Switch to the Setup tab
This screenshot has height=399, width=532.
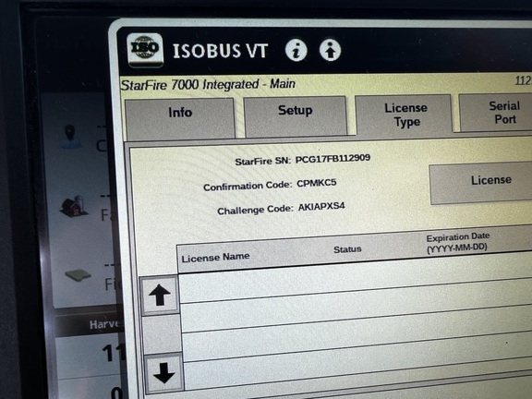point(296,116)
